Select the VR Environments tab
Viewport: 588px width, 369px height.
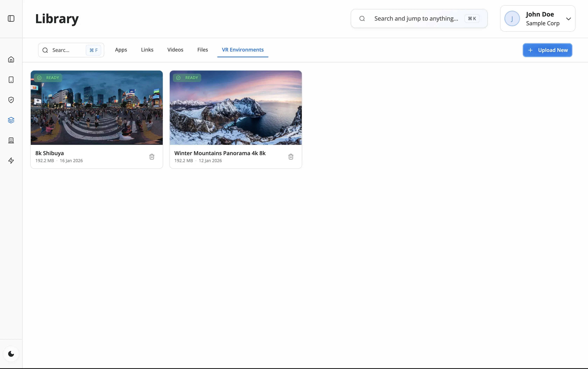[x=243, y=50]
